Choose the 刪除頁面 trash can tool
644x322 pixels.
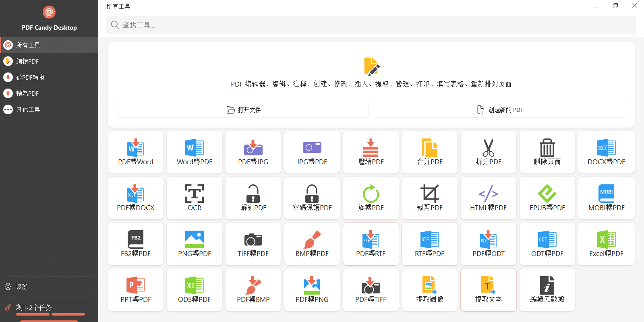pos(547,152)
